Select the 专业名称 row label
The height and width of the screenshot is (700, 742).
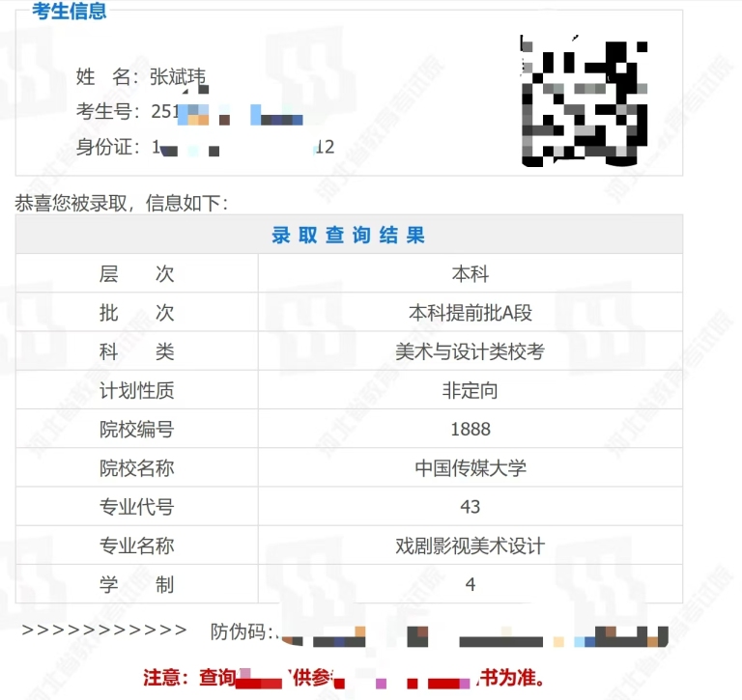coord(137,546)
